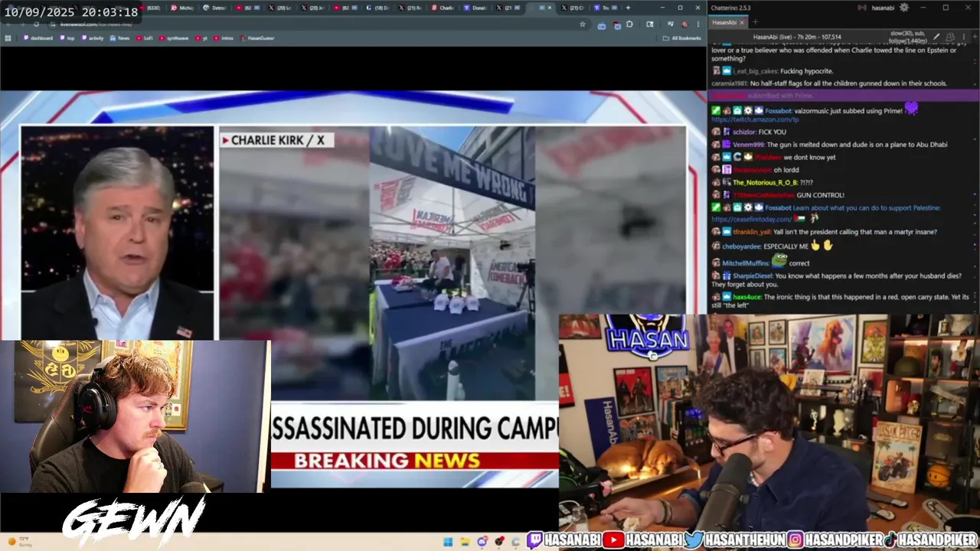The width and height of the screenshot is (980, 551).
Task: Click username MitchellMuffins in chat
Action: click(x=745, y=262)
